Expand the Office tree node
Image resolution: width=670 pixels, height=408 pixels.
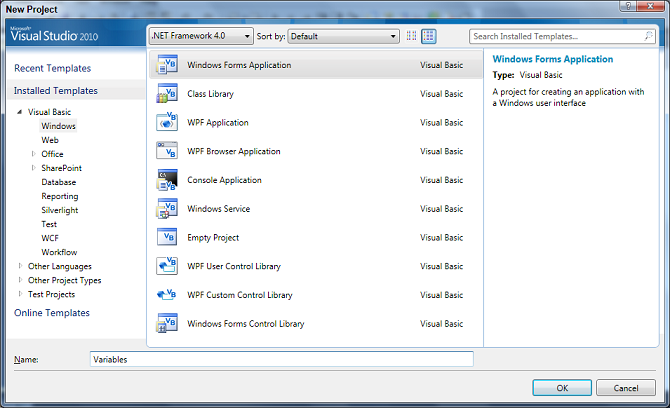pos(33,154)
